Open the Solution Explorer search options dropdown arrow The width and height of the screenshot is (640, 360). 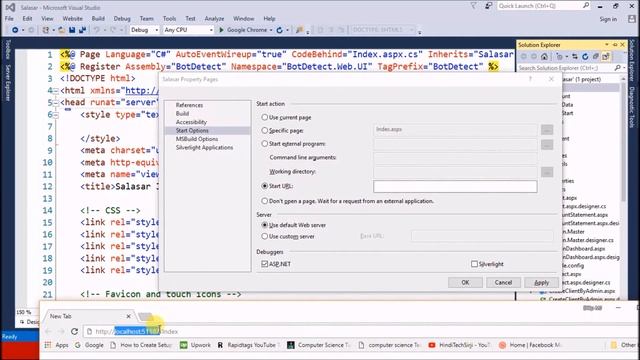[x=624, y=68]
